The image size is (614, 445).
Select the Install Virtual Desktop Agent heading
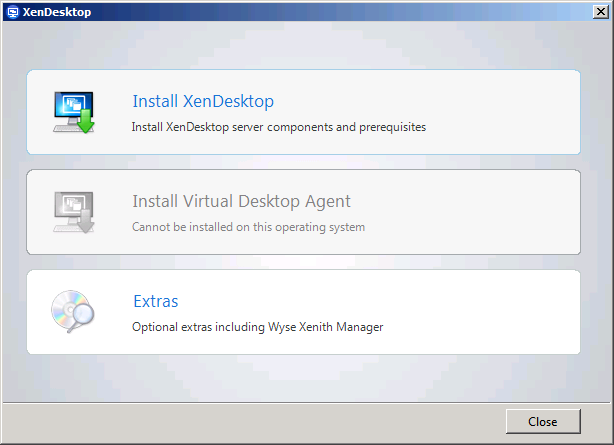241,201
